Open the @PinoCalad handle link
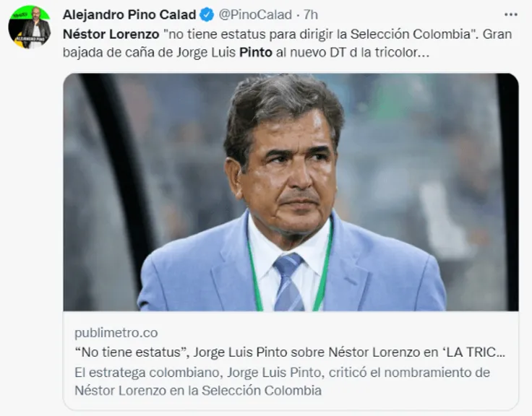The image size is (532, 416). pyautogui.click(x=255, y=14)
